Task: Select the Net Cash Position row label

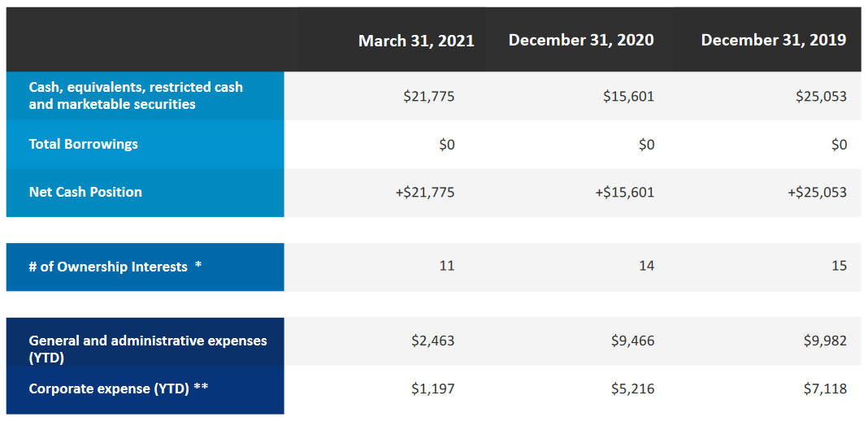Action: point(85,192)
